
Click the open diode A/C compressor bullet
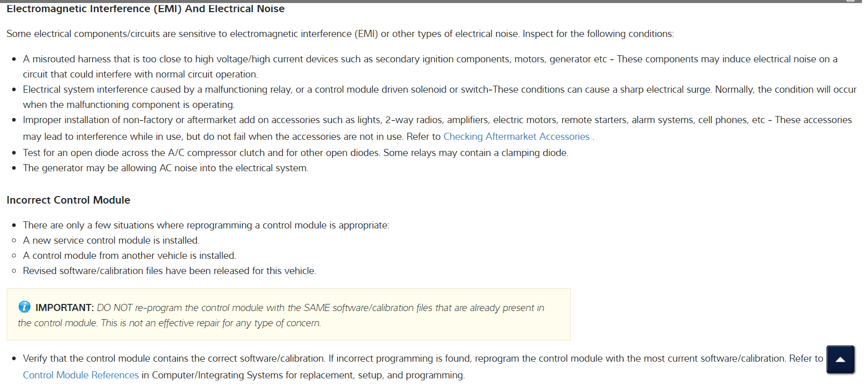pyautogui.click(x=295, y=153)
